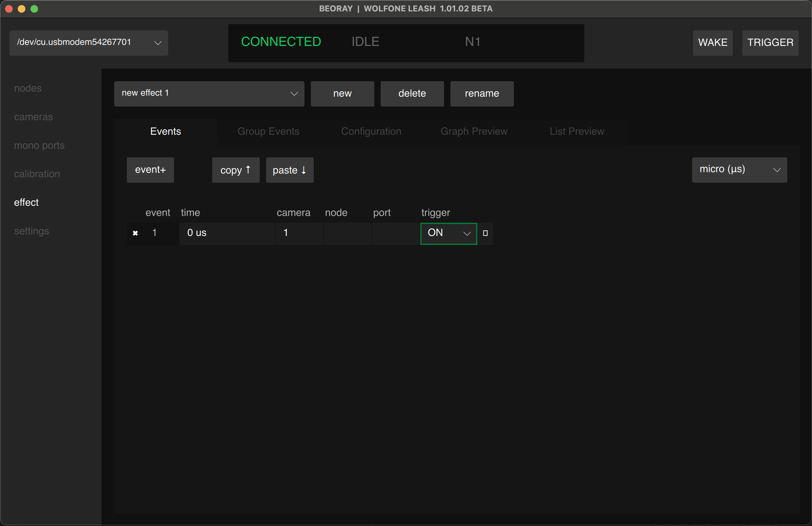Viewport: 812px width, 526px height.
Task: Add a new event with the event+ button
Action: click(150, 170)
